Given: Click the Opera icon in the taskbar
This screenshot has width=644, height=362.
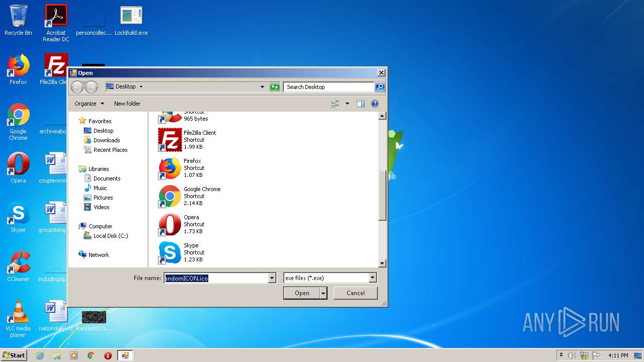Looking at the screenshot, I should 108,355.
